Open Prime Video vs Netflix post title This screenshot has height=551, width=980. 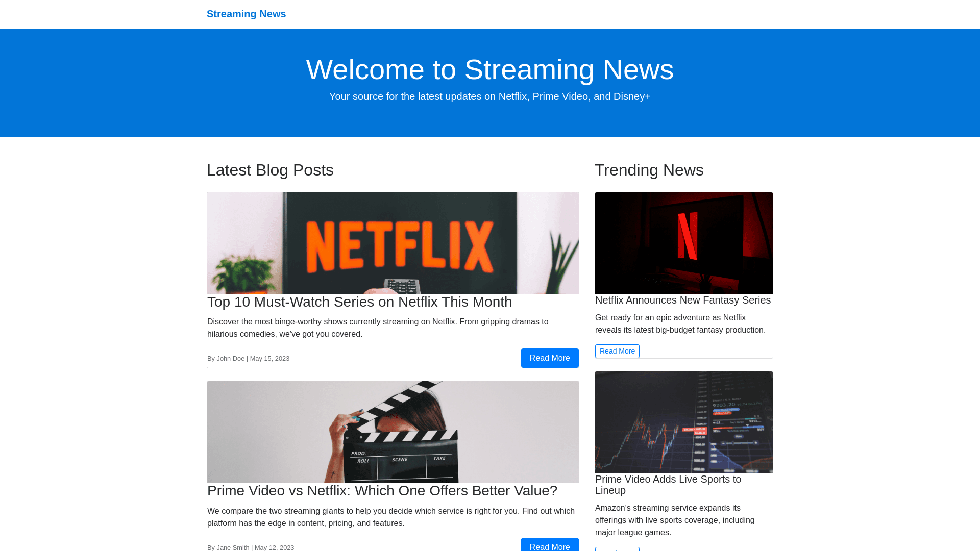(x=382, y=491)
